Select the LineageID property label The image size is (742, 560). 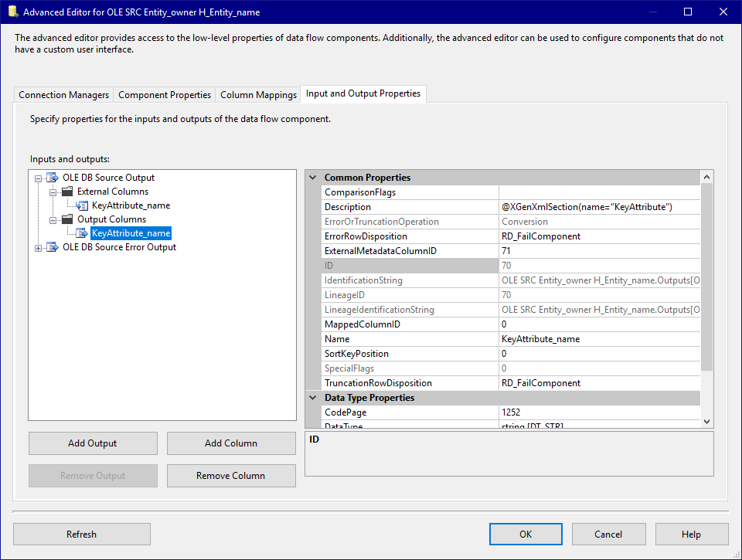tap(410, 295)
